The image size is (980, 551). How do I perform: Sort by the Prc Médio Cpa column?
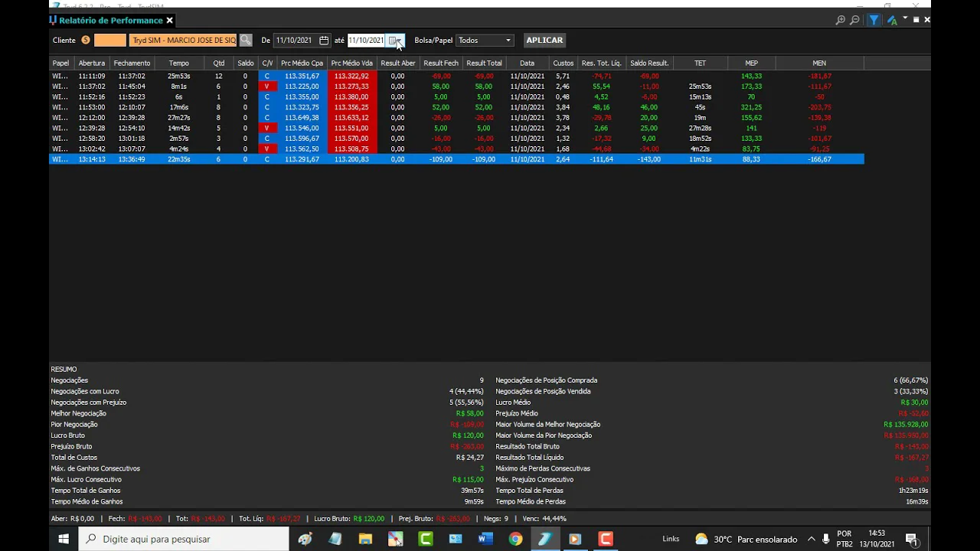[302, 64]
